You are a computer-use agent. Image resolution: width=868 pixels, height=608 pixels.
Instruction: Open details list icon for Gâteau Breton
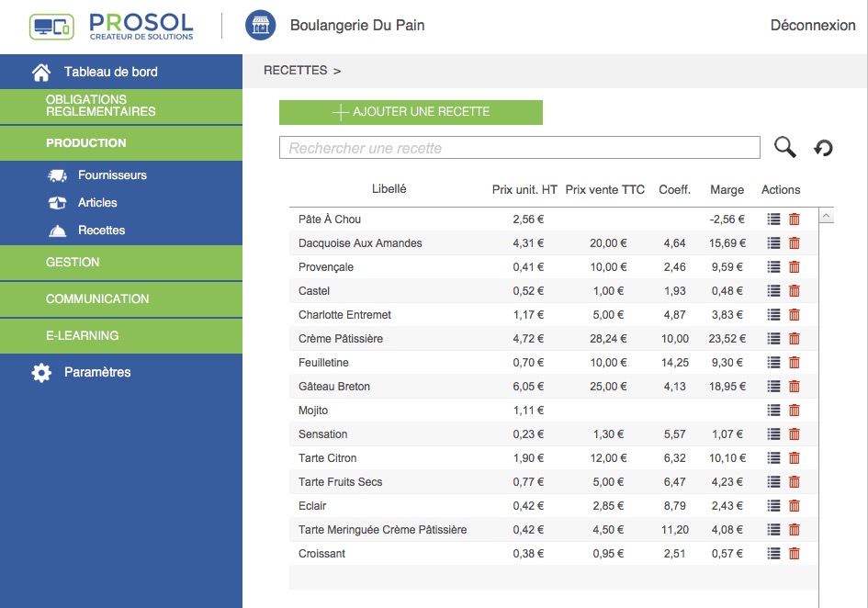pos(773,387)
